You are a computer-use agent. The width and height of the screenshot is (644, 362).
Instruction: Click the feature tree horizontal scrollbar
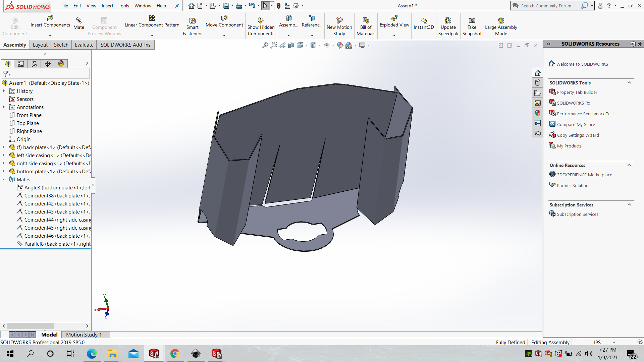point(30,326)
